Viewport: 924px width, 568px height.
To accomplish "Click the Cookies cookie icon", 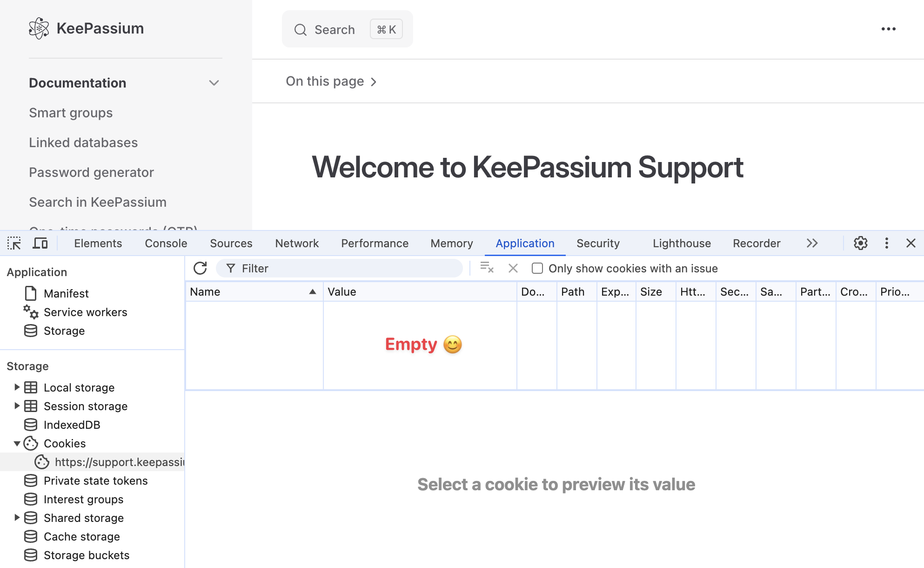I will (31, 443).
